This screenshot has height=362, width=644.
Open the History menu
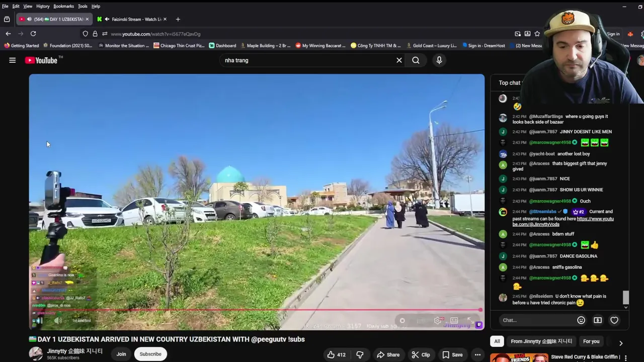[43, 6]
